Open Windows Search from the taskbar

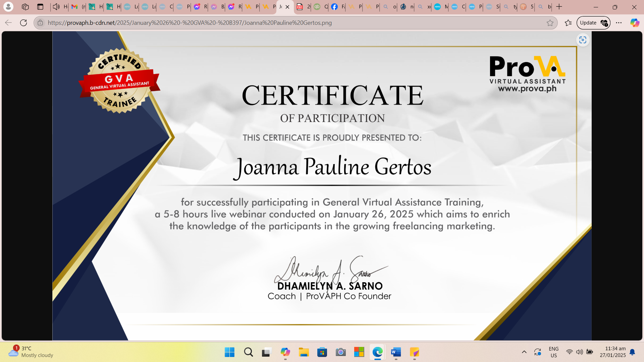pos(248,352)
